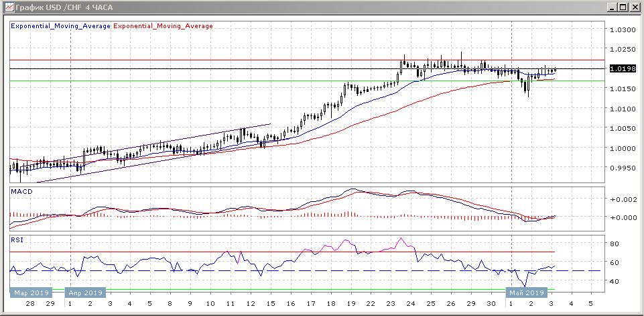644x316 pixels.
Task: Click the График USD/CHF 4 ЧАСА title text
Action: point(64,7)
